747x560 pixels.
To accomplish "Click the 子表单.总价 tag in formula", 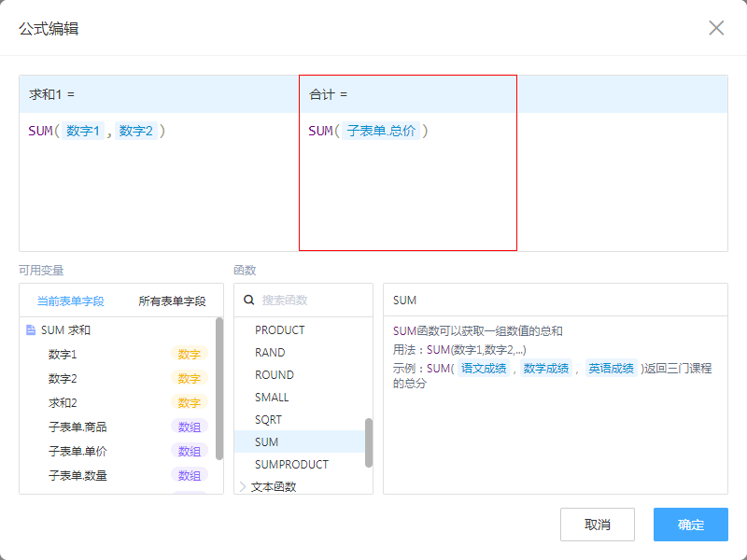I will coord(381,132).
